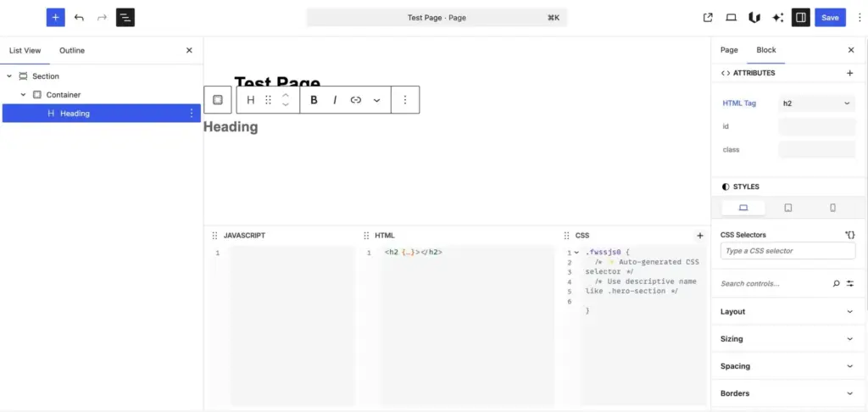
Task: Open page preview in new tab icon
Action: 708,17
